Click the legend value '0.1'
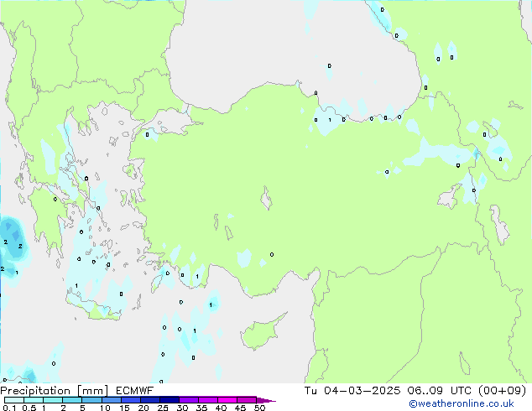 click(x=9, y=408)
